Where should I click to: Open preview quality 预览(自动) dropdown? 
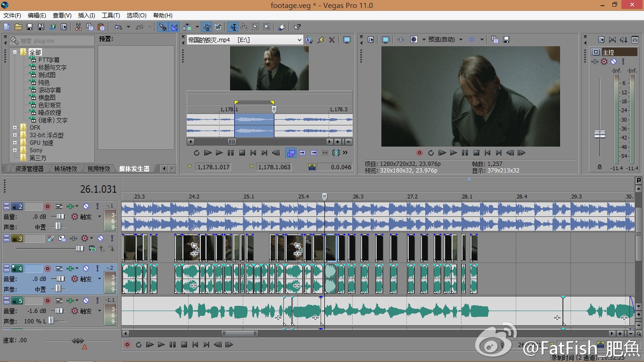pos(461,40)
